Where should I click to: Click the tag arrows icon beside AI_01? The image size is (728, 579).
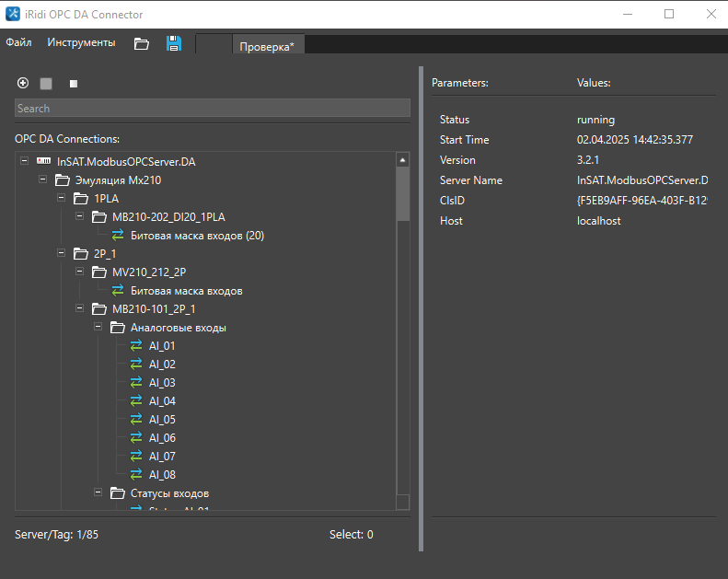136,346
